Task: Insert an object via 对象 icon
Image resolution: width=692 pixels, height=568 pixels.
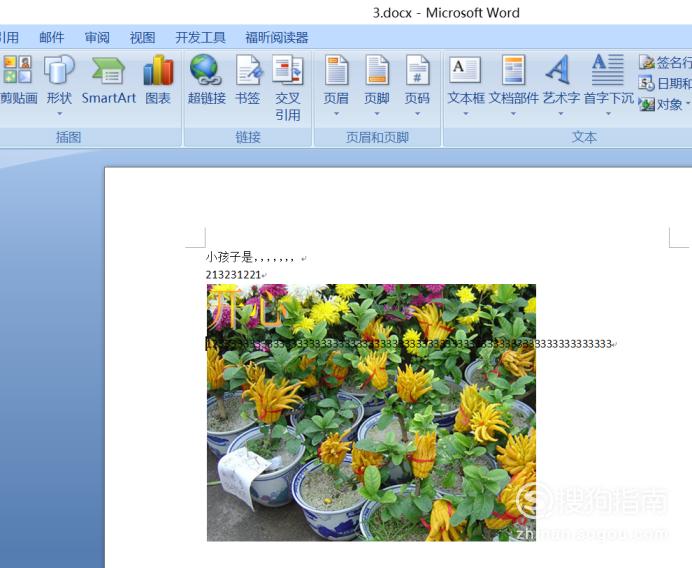Action: coord(647,104)
